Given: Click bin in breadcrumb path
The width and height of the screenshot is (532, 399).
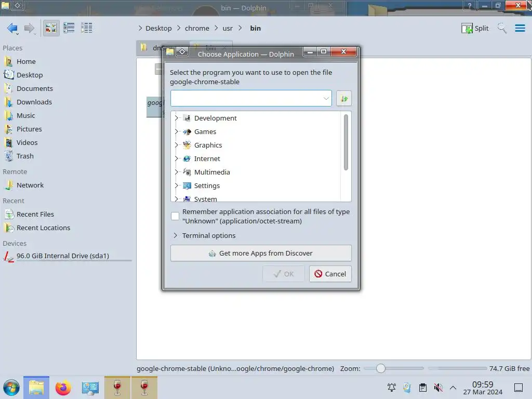Looking at the screenshot, I should pos(256,28).
